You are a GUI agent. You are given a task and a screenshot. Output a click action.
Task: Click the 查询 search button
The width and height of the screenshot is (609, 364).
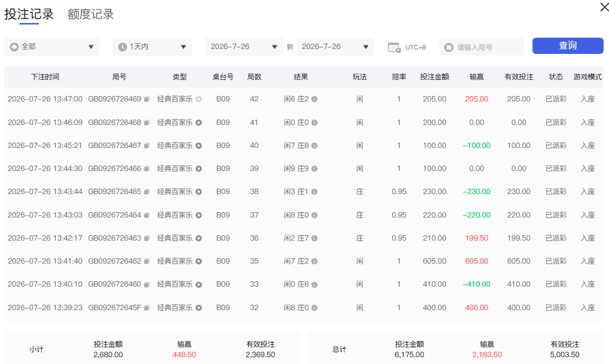(568, 46)
